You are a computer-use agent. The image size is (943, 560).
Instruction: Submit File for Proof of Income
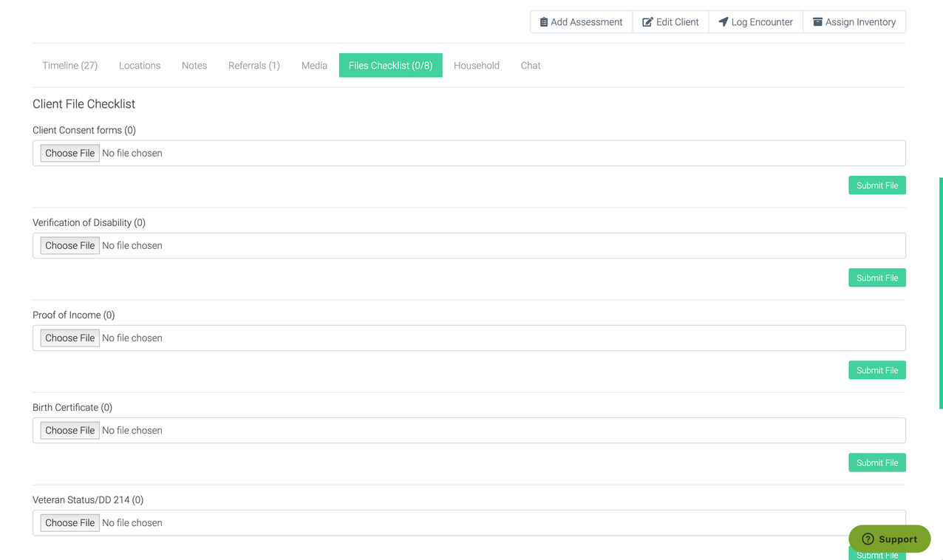(877, 370)
